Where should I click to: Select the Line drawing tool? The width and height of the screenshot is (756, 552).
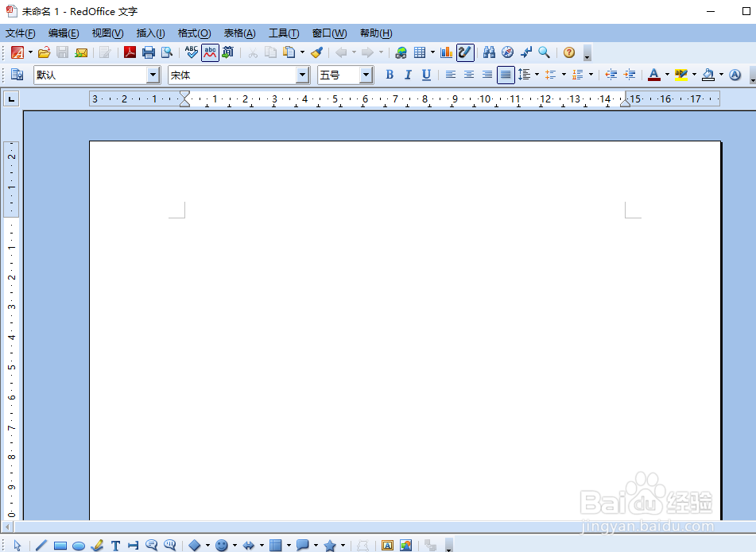[41, 546]
